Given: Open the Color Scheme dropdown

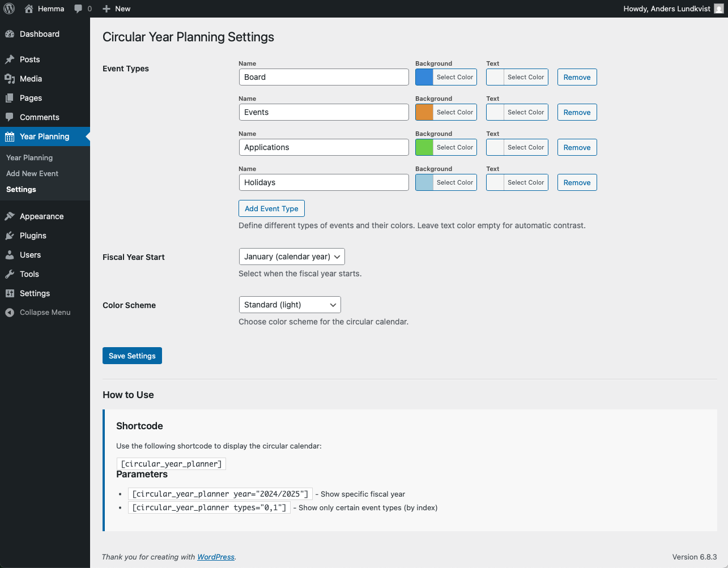Looking at the screenshot, I should 290,304.
